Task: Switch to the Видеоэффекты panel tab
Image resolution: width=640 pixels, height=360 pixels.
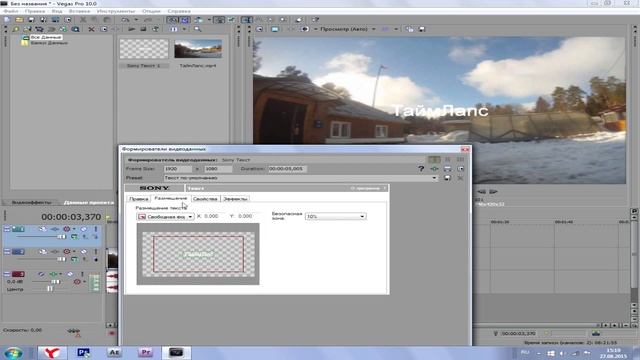Action: pos(31,202)
